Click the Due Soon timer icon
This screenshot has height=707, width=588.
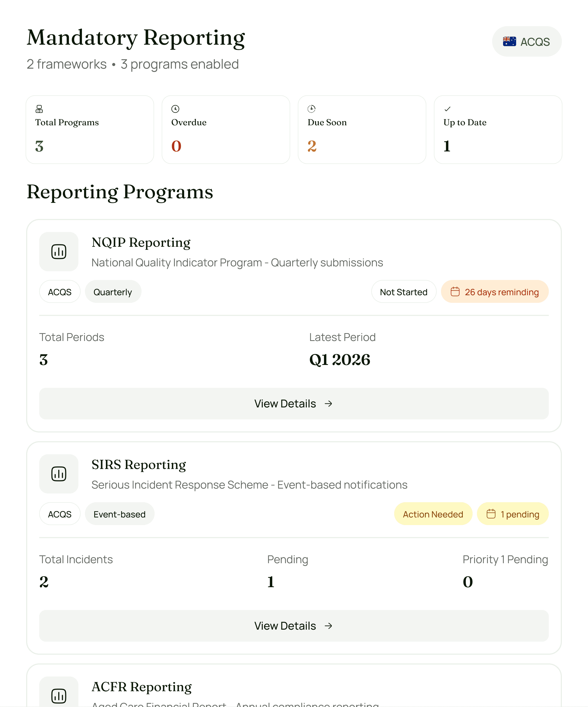pyautogui.click(x=311, y=109)
